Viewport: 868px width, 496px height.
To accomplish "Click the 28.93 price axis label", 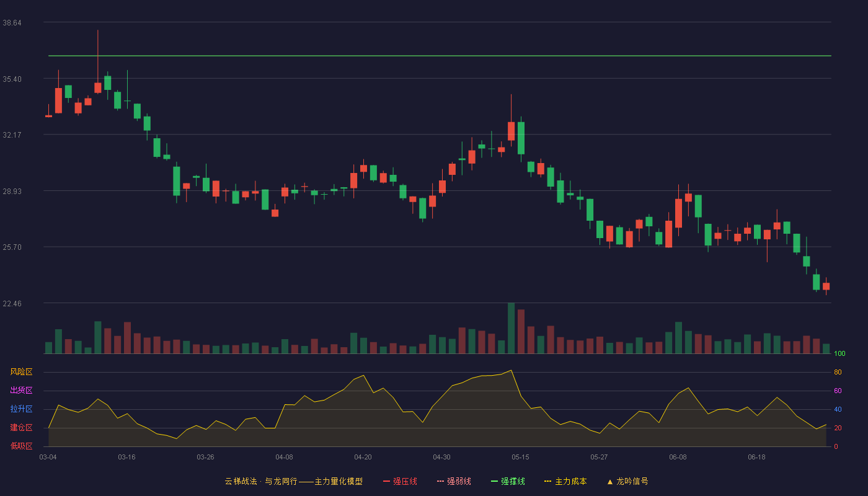I will (x=12, y=191).
